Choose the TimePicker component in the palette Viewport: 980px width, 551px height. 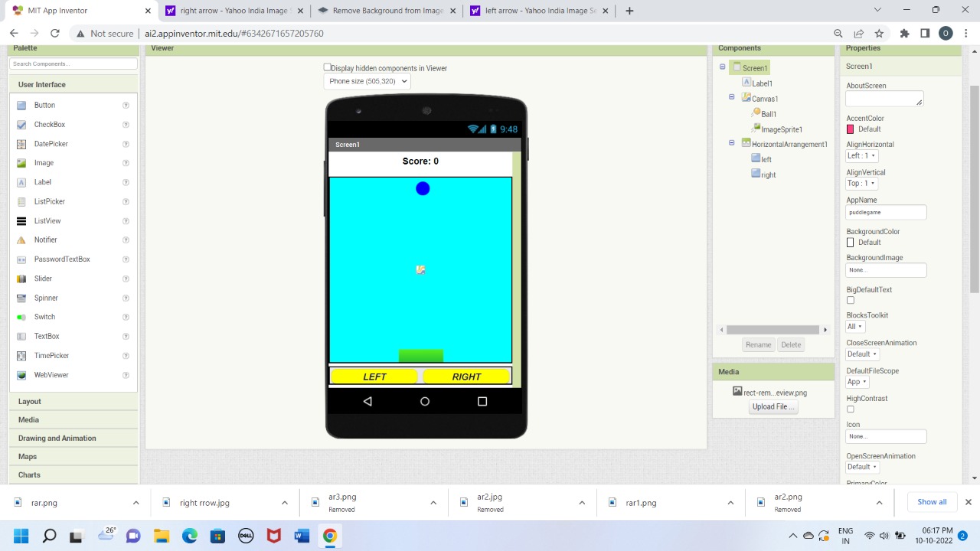coord(51,355)
